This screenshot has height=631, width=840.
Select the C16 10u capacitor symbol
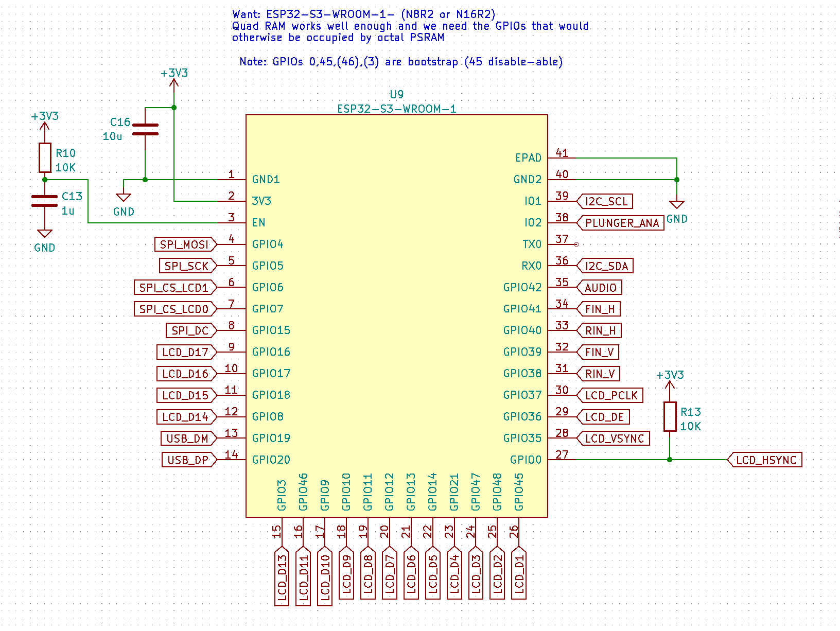pyautogui.click(x=145, y=129)
